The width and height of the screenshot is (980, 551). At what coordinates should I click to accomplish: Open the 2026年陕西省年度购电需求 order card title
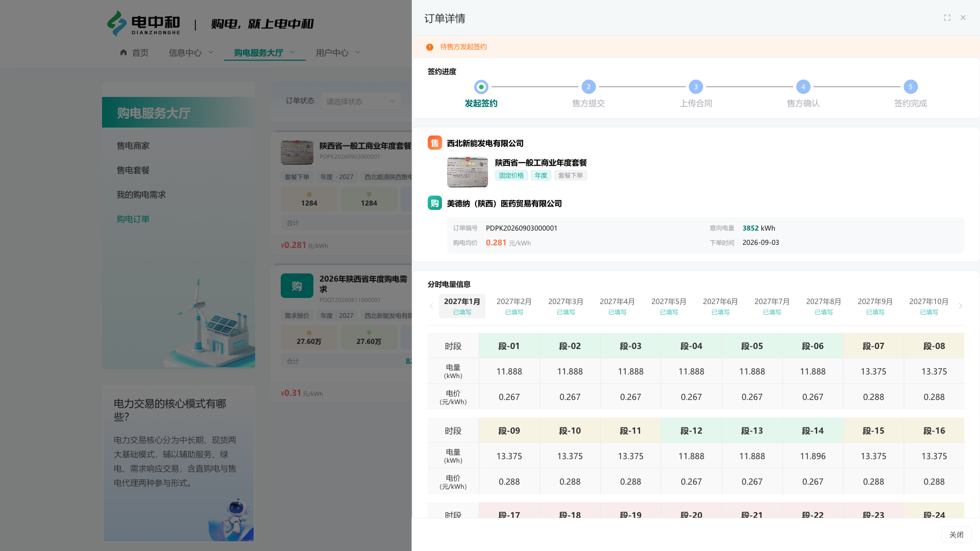click(363, 284)
